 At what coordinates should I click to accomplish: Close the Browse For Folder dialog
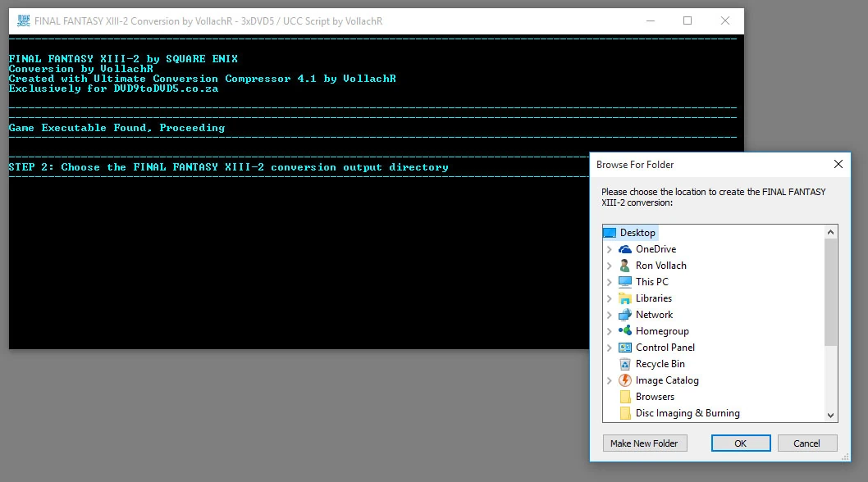838,165
